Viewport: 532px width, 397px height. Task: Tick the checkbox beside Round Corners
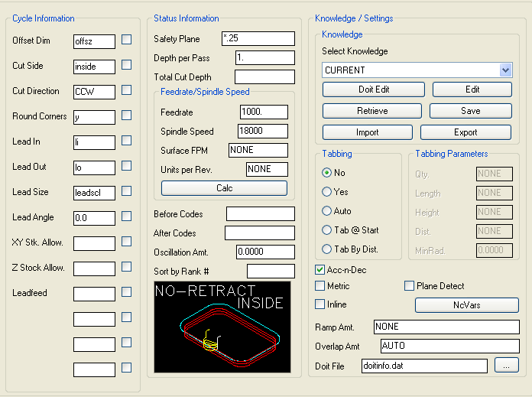(127, 116)
